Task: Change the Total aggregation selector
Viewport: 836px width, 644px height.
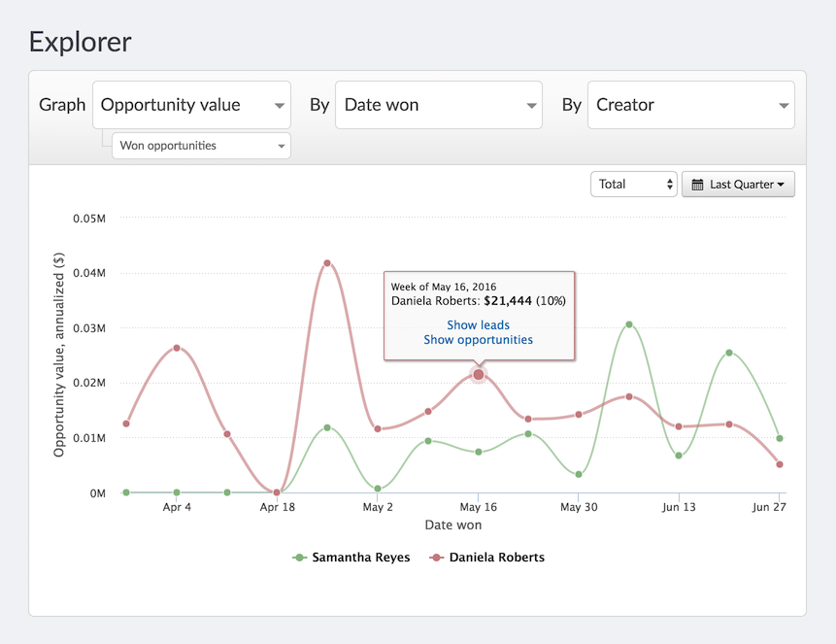Action: (x=633, y=185)
